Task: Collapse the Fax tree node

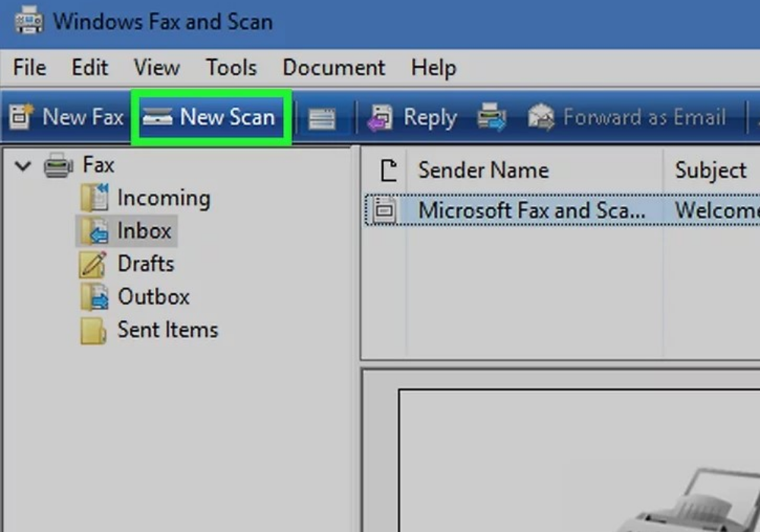Action: (23, 166)
